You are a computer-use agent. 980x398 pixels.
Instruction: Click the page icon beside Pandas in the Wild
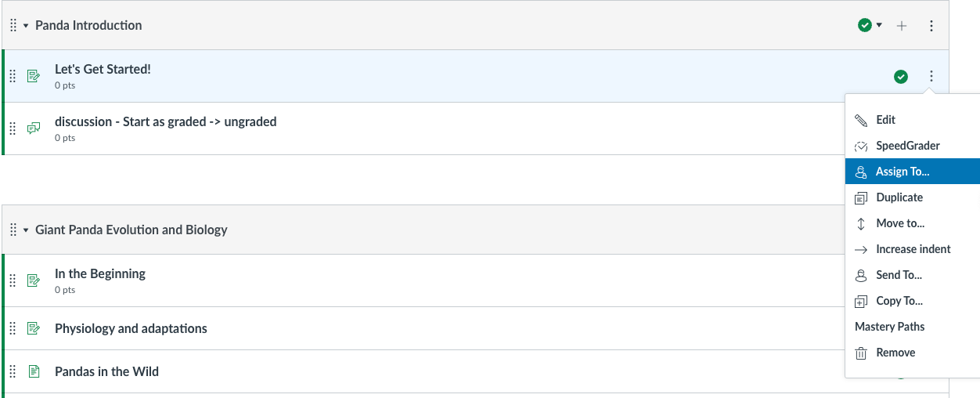point(34,371)
